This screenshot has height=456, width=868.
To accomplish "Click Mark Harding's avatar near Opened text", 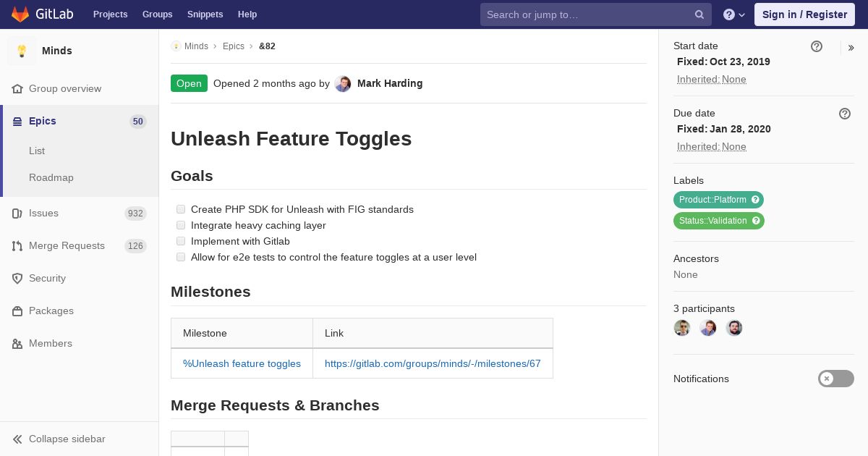I will point(343,84).
